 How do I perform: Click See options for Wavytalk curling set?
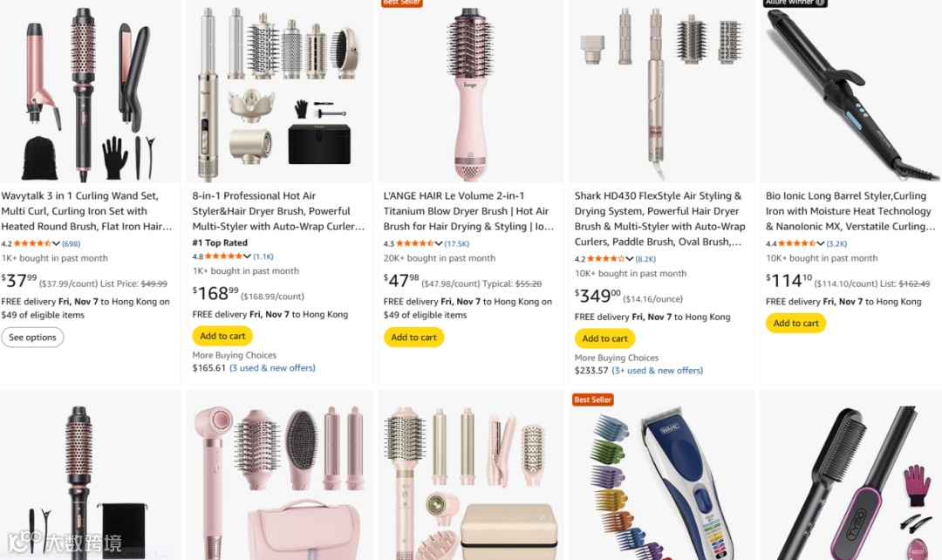pyautogui.click(x=32, y=337)
